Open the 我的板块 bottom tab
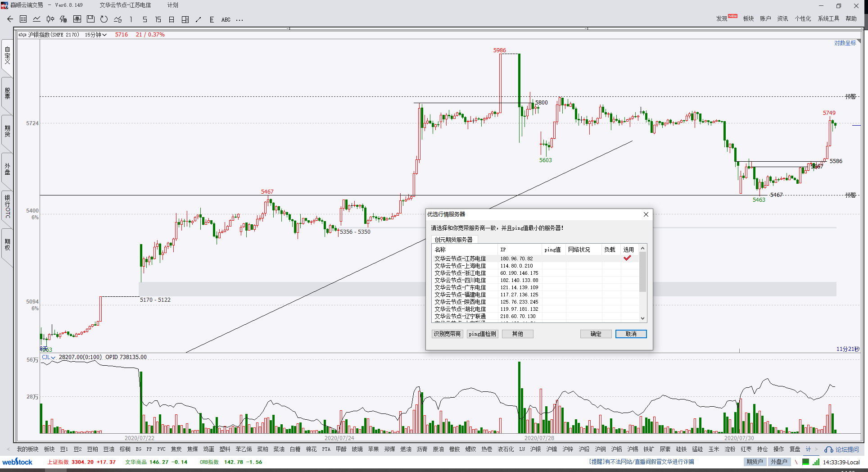The image size is (868, 472). click(x=27, y=449)
